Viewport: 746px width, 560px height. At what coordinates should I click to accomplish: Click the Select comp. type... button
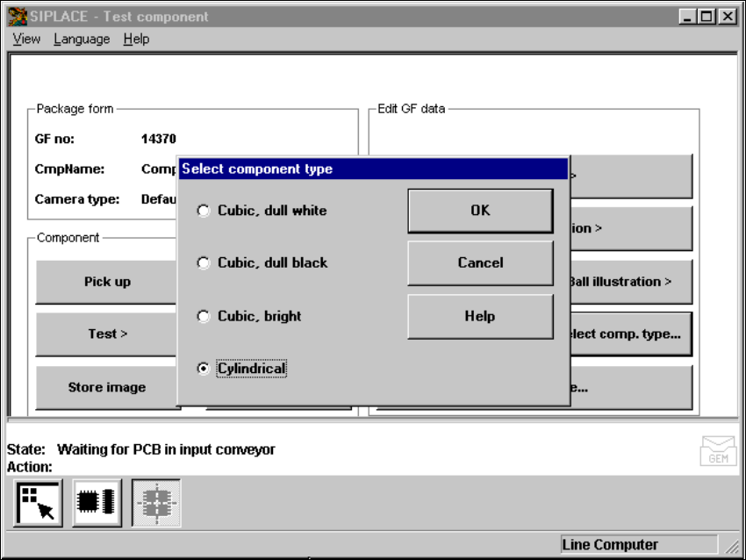point(631,334)
